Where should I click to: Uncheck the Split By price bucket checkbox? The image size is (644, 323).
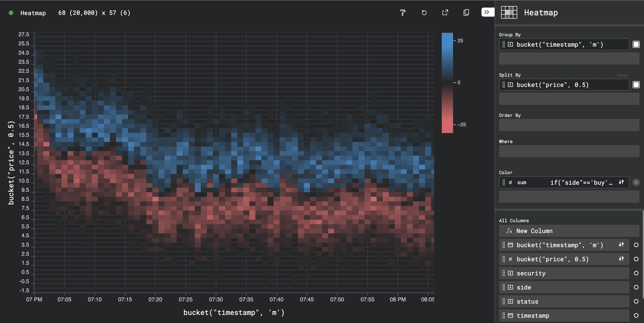coord(636,85)
